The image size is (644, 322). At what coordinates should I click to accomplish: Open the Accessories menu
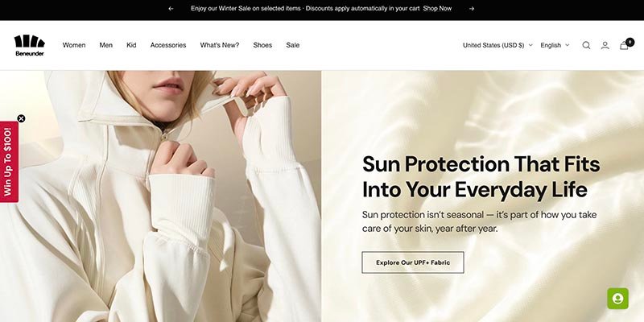tap(168, 45)
